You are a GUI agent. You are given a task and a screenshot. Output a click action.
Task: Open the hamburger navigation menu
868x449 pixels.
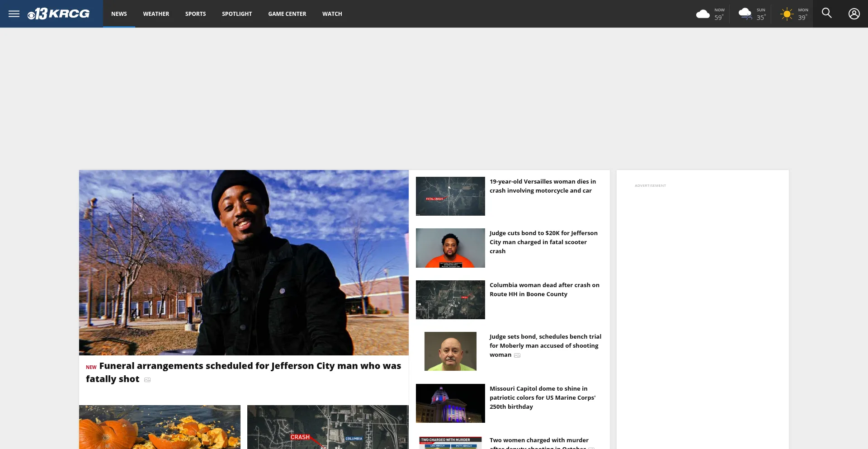point(14,14)
